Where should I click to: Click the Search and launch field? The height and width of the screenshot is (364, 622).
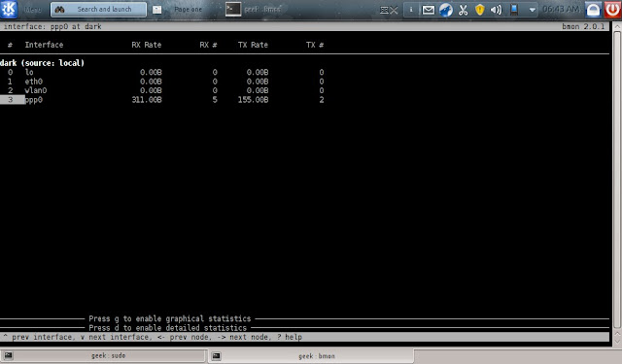[x=98, y=10]
